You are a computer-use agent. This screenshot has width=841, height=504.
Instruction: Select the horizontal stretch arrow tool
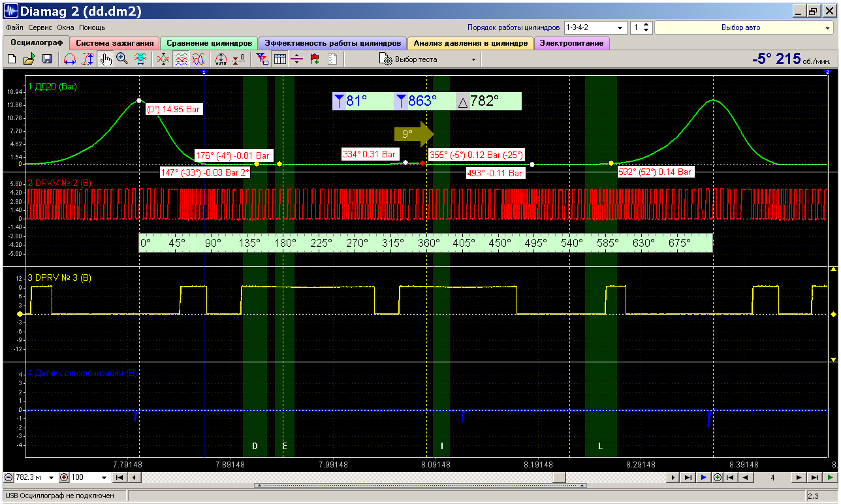70,59
